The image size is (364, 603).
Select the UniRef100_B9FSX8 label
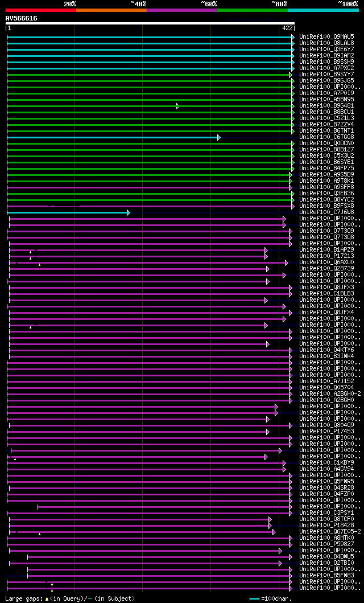pos(327,206)
